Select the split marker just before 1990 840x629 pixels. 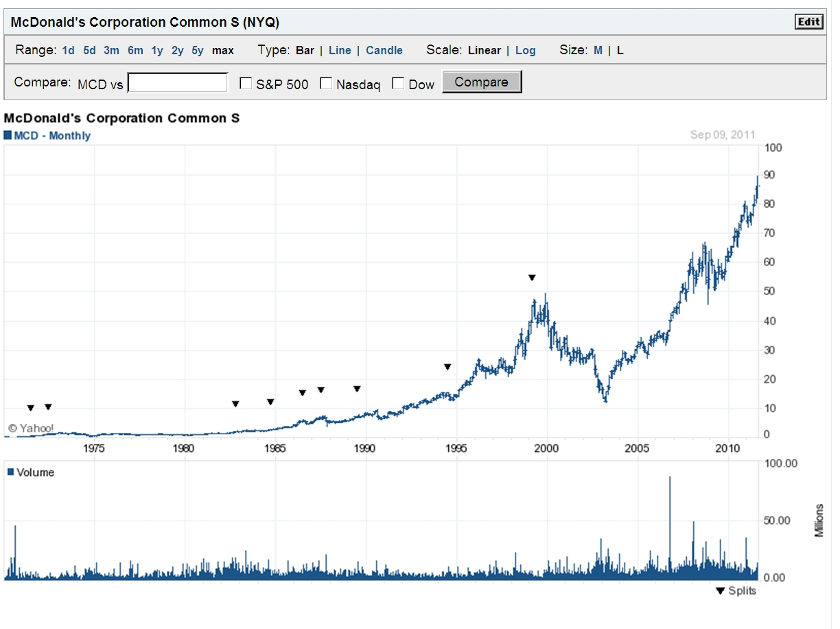[x=357, y=389]
